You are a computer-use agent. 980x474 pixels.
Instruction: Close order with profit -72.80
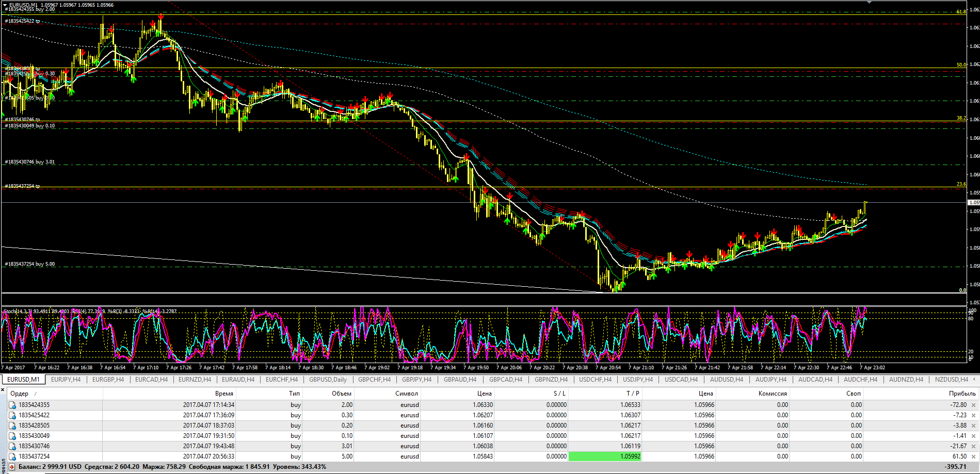pos(974,405)
